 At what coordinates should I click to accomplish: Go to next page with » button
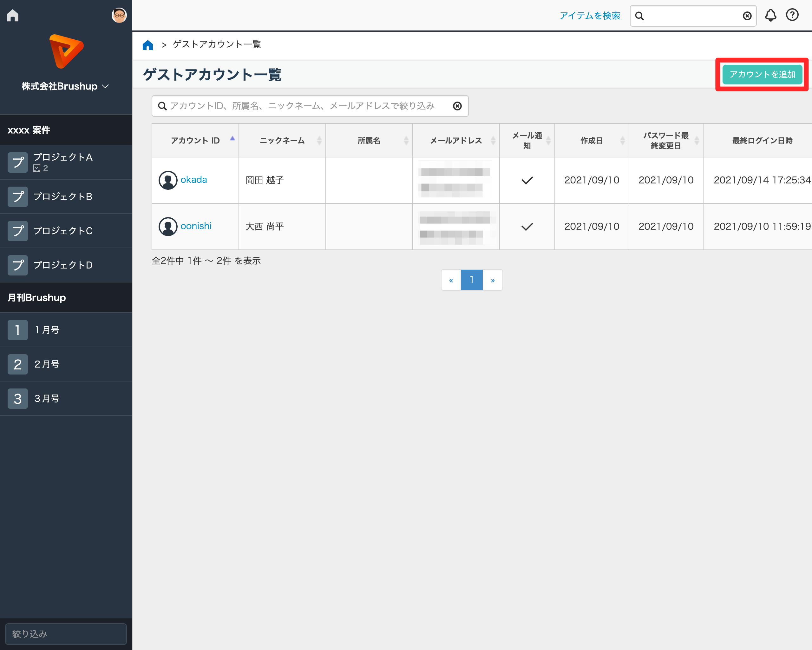pyautogui.click(x=492, y=280)
